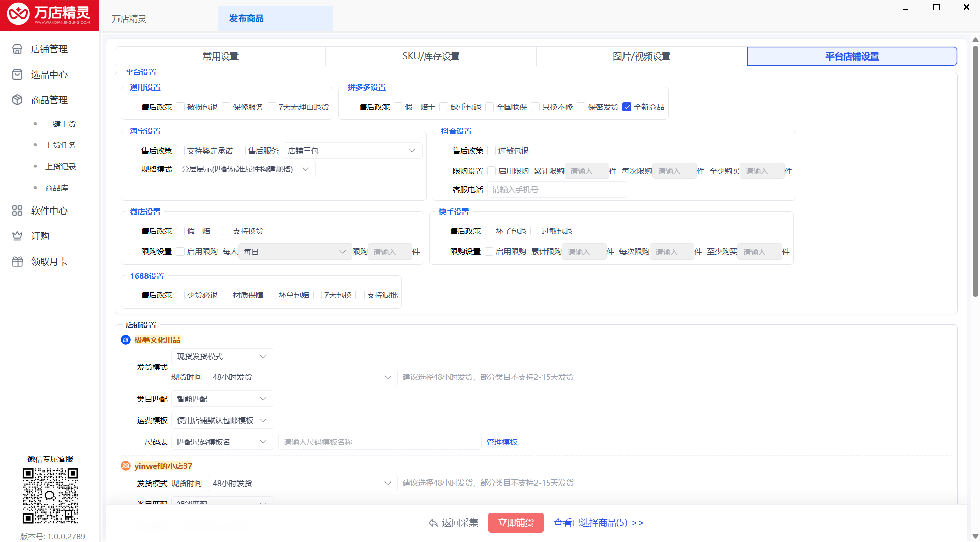Open 上货记录 submenu item
The height and width of the screenshot is (542, 980).
coord(61,166)
